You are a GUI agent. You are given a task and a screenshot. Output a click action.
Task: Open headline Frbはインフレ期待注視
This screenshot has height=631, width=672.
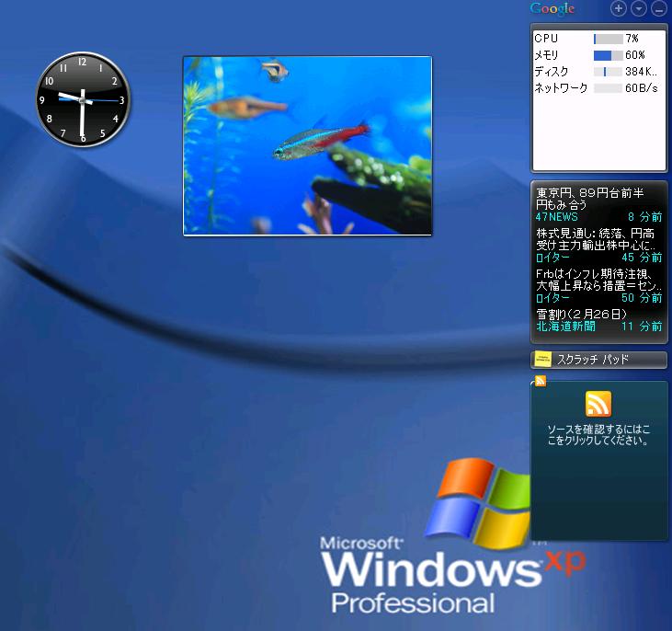[598, 280]
